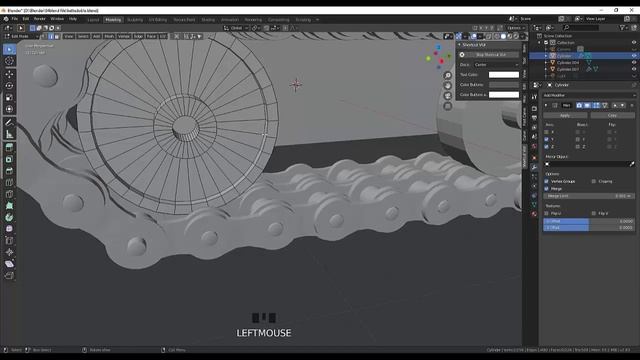Click the Copy modifier button
The height and width of the screenshot is (360, 640).
point(612,116)
